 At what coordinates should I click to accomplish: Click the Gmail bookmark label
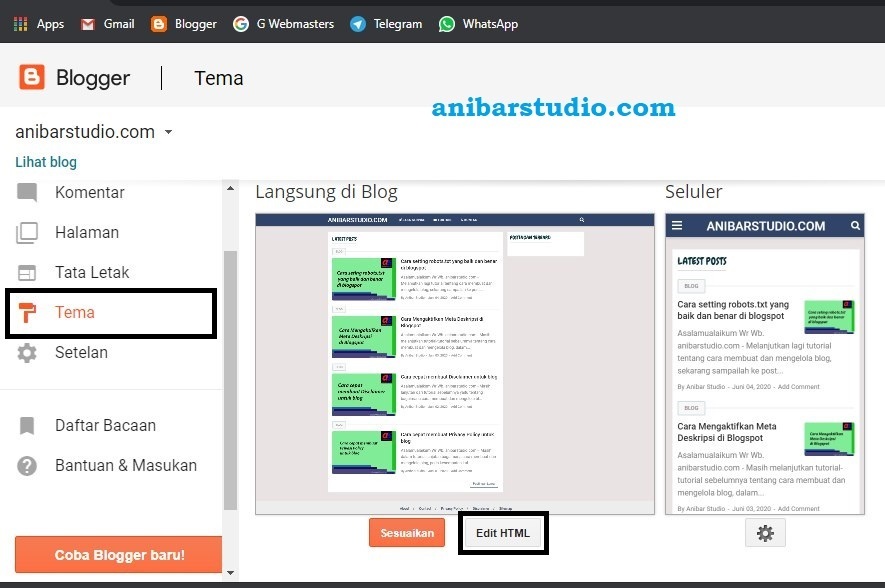(x=119, y=24)
